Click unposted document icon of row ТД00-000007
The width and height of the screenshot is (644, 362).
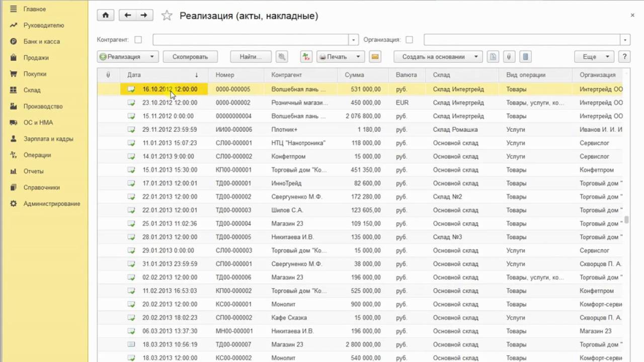[x=131, y=344]
